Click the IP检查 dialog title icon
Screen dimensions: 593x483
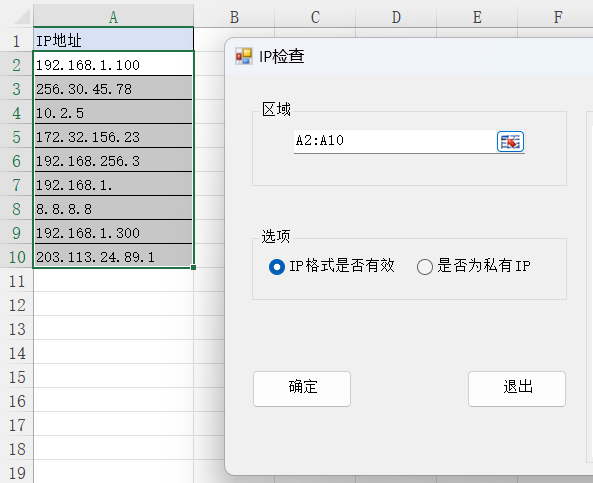[244, 57]
